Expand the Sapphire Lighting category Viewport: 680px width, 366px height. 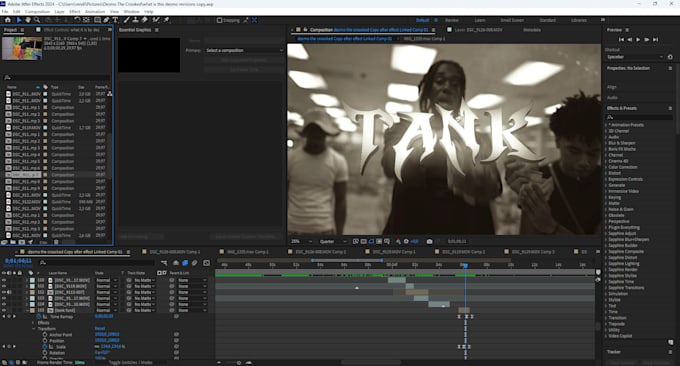click(606, 264)
